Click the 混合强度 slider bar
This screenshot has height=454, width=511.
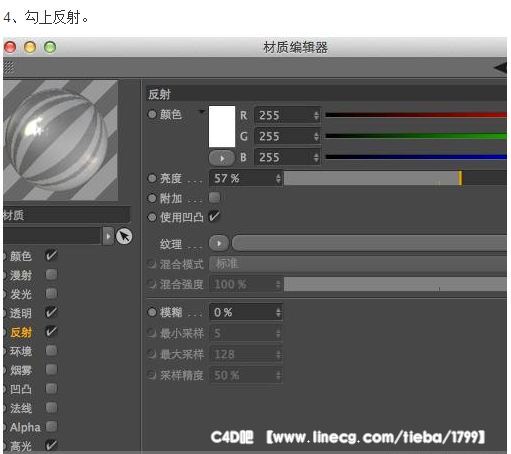[x=395, y=285]
